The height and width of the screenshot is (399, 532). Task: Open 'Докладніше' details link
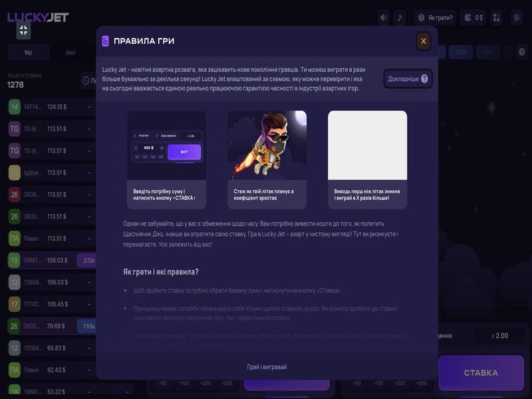(408, 78)
